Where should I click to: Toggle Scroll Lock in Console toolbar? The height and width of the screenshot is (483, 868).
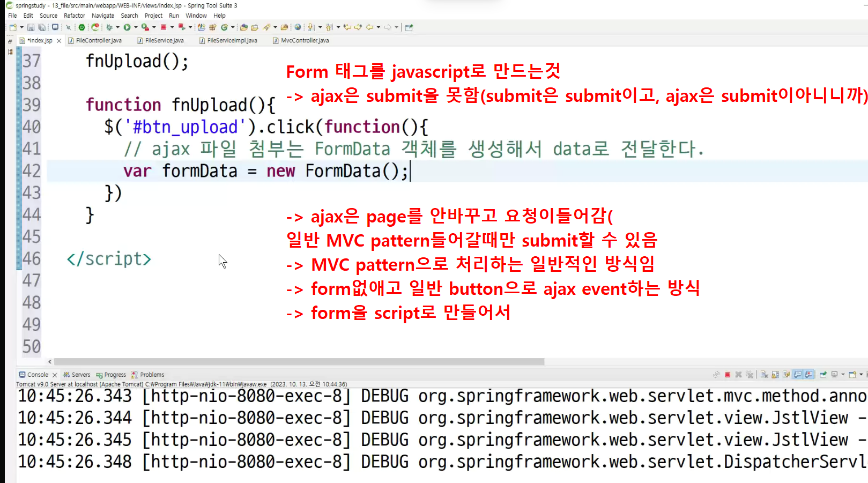pos(775,375)
